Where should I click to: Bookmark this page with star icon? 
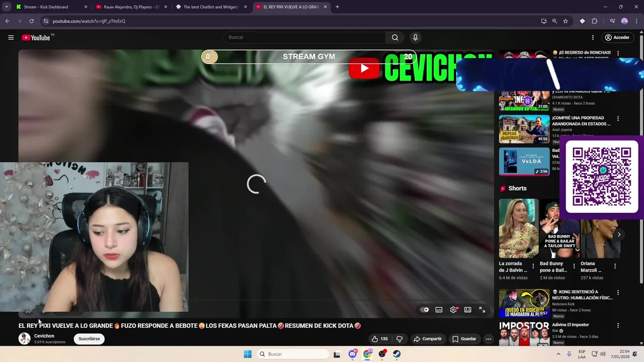click(566, 21)
